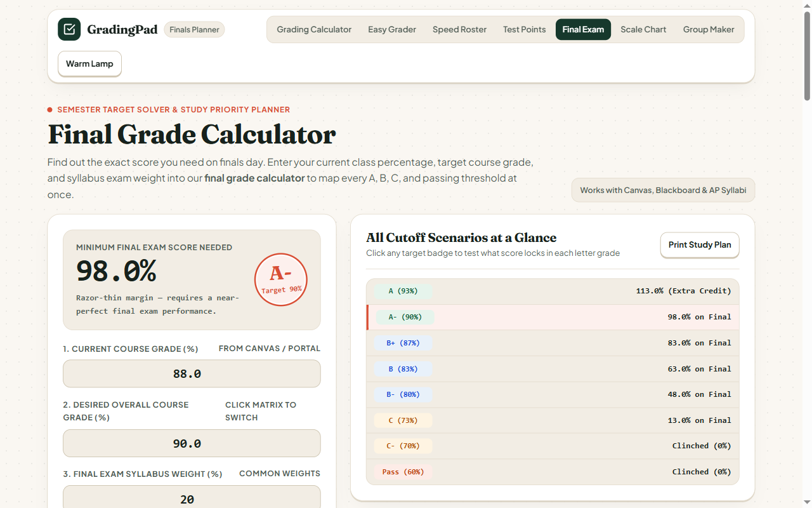Toggle the Warm Lamp theme button
This screenshot has width=812, height=508.
[x=89, y=63]
